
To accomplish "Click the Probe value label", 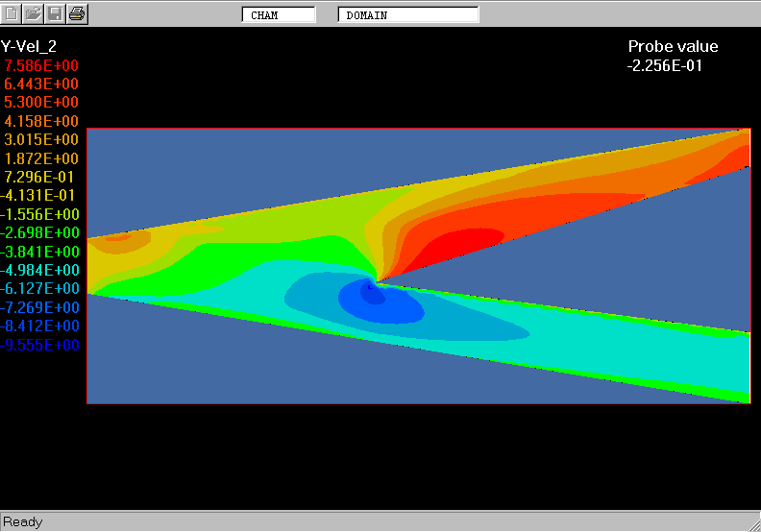I will (x=673, y=46).
